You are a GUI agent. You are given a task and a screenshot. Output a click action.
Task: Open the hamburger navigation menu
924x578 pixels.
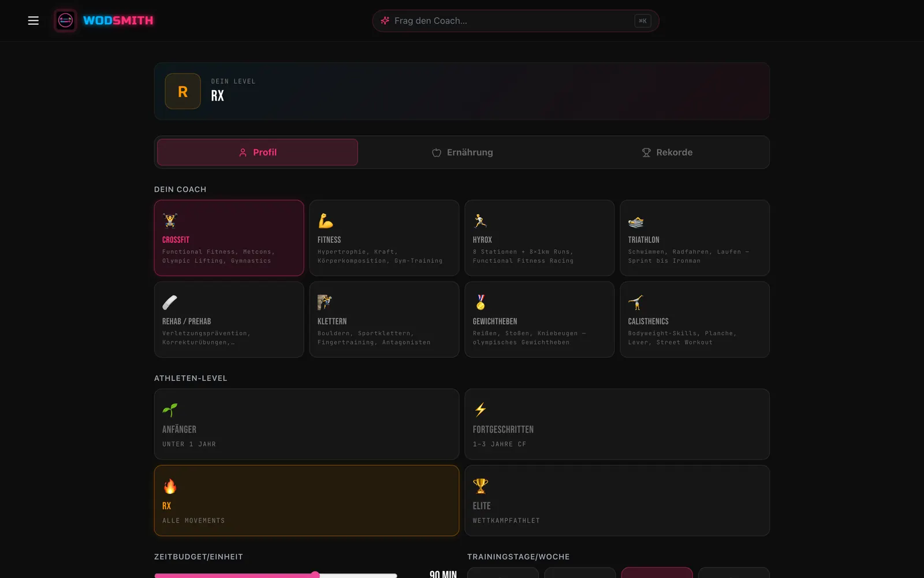[33, 21]
